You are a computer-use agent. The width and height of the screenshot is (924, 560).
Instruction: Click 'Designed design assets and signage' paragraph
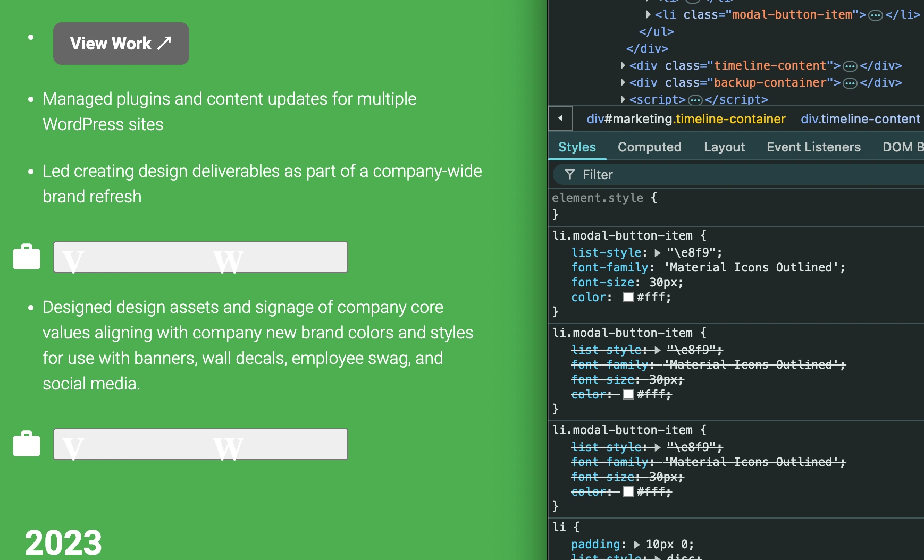[258, 345]
